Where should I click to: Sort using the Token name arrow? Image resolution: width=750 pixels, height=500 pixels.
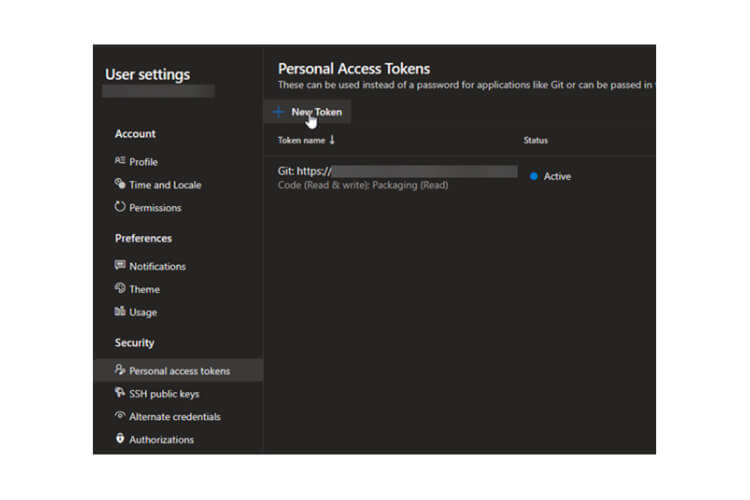point(333,141)
